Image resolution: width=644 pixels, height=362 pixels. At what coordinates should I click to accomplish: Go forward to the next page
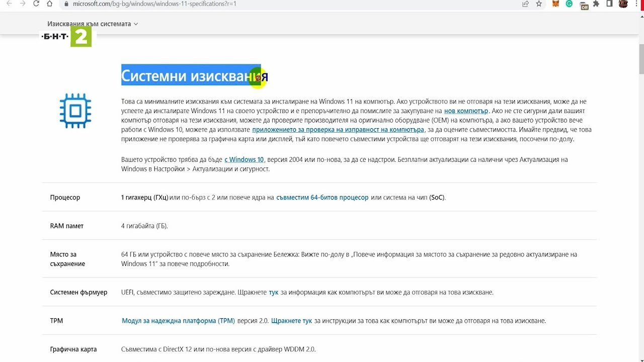23,4
